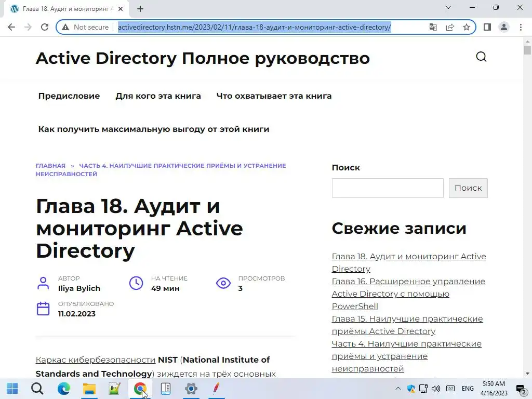This screenshot has height=399, width=532.
Task: Open the red feather app in taskbar
Action: [x=217, y=389]
